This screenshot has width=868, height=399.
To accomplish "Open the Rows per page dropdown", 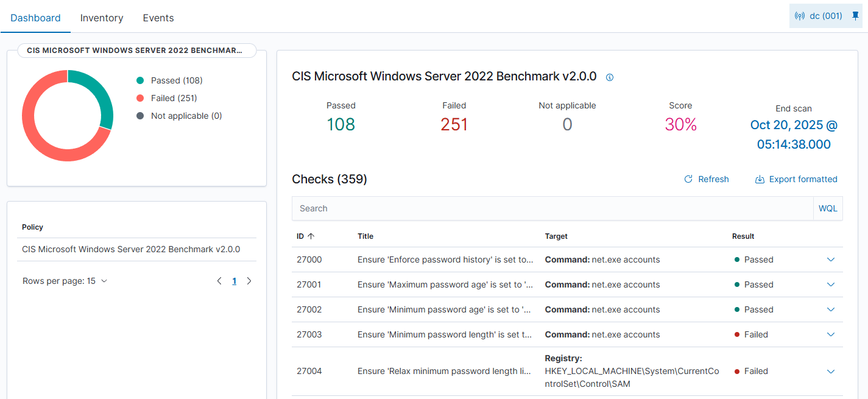I will tap(65, 281).
